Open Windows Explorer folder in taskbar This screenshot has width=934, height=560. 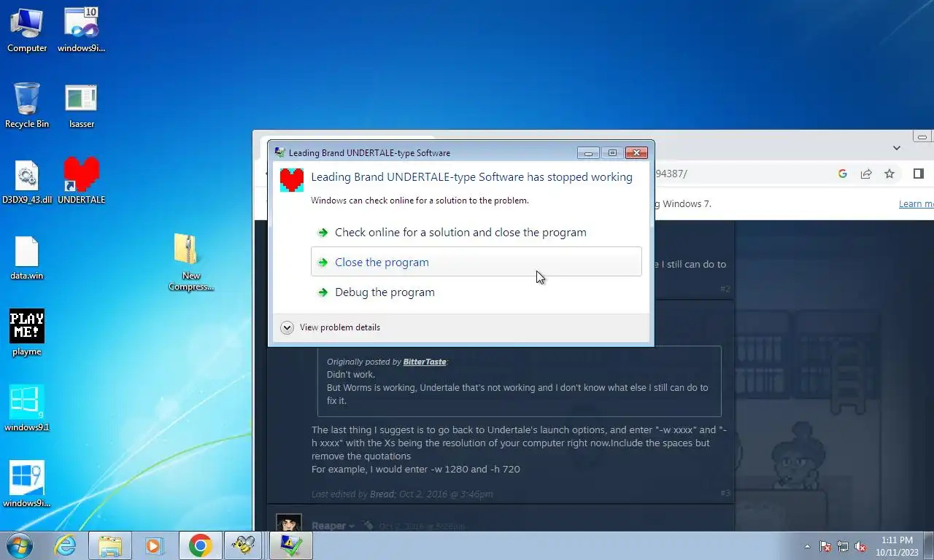click(110, 545)
